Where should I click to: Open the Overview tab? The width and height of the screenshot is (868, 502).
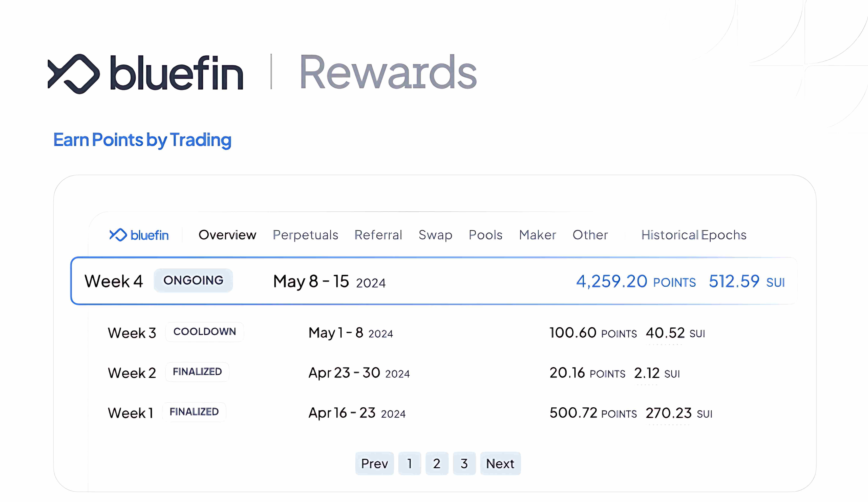pyautogui.click(x=227, y=235)
